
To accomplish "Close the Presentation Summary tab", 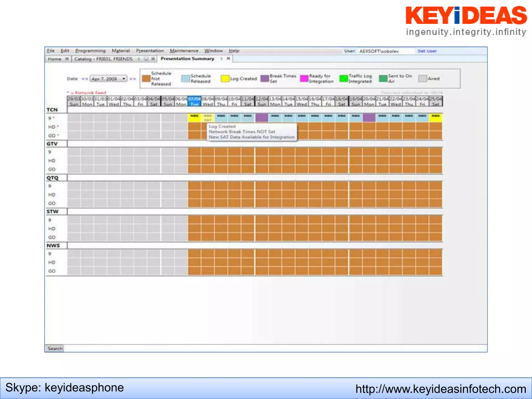I will (228, 58).
